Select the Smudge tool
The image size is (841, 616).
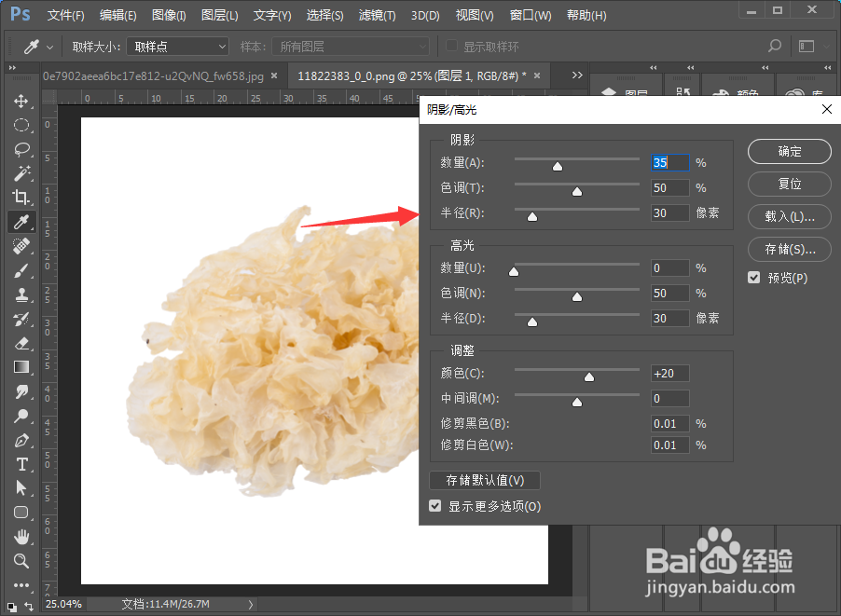pos(21,391)
